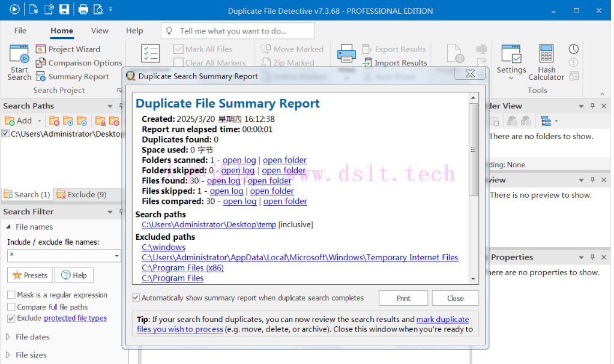Click the print preview icon in the title bar
The height and width of the screenshot is (364, 614).
pyautogui.click(x=98, y=10)
